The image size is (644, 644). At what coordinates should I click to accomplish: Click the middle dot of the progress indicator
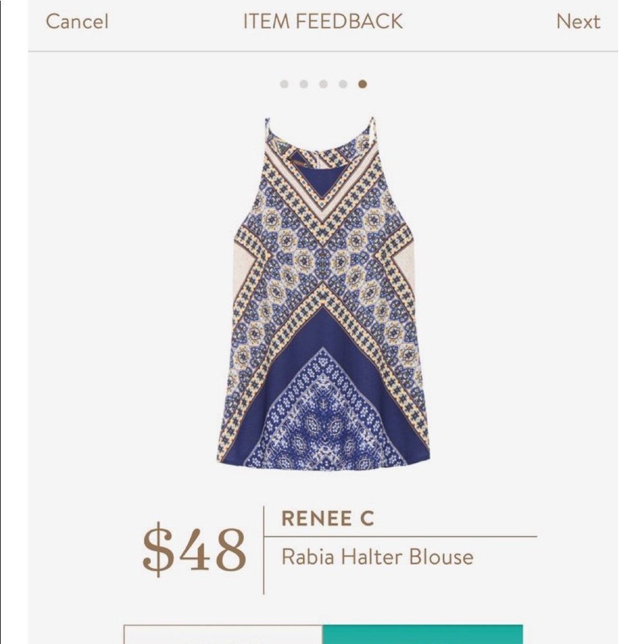coord(323,84)
